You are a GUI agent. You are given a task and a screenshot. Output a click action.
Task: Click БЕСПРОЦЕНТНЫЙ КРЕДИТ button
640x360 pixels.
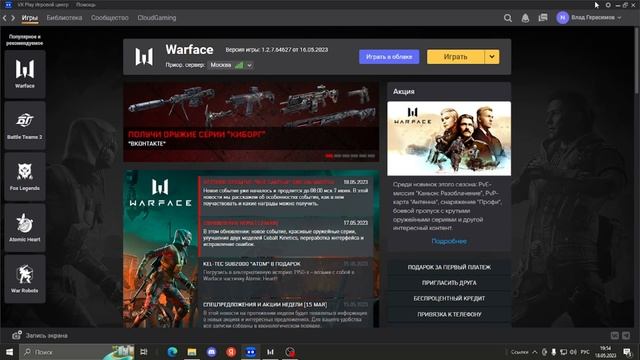pos(449,298)
